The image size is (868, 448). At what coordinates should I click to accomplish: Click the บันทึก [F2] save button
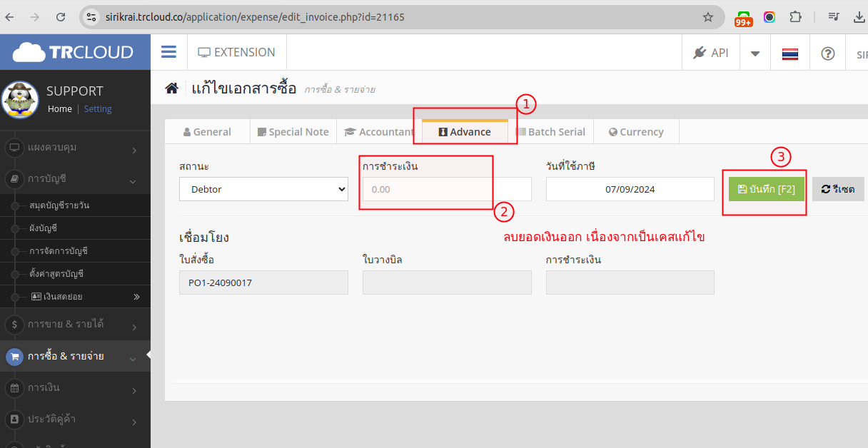pyautogui.click(x=767, y=189)
